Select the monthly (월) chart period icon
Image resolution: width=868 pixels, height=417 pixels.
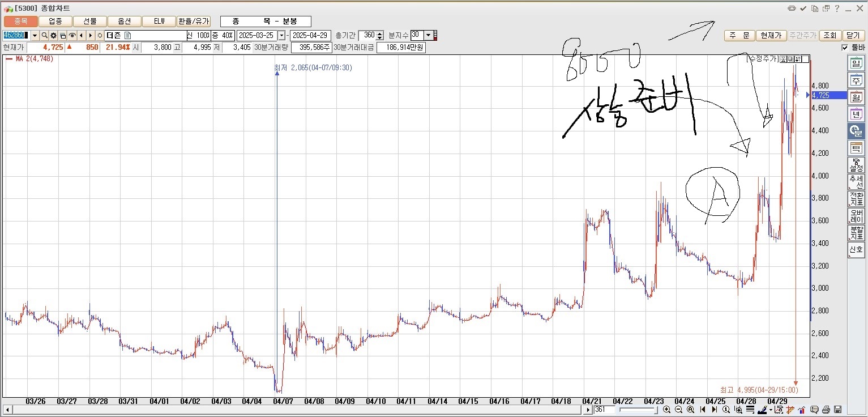[x=856, y=97]
